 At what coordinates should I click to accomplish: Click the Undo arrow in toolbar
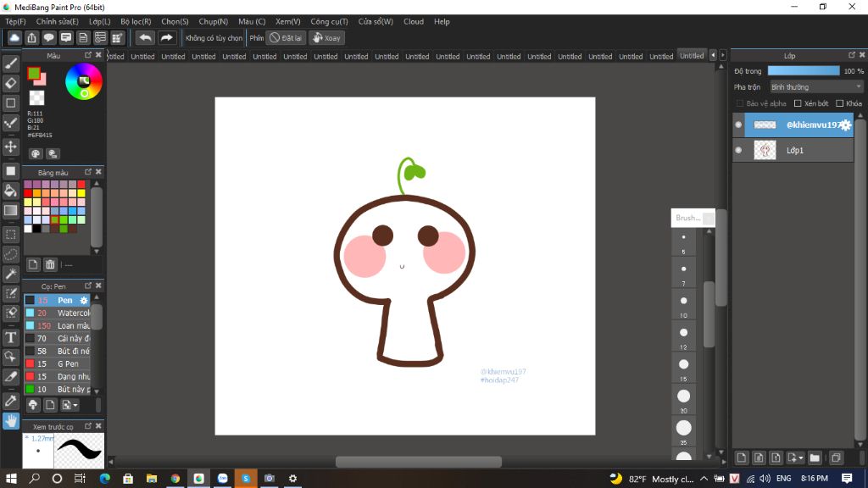click(x=145, y=37)
